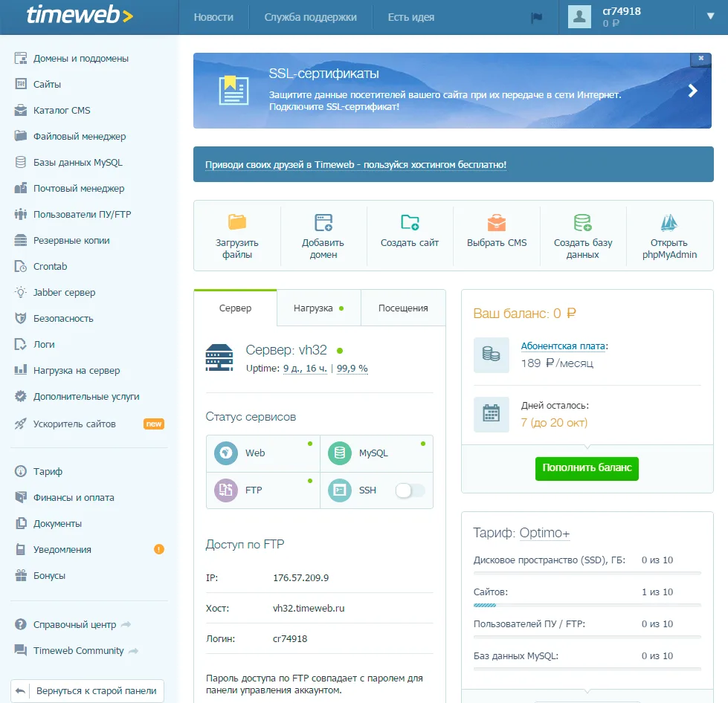Open Безопасность shield icon
728x703 pixels.
(20, 318)
